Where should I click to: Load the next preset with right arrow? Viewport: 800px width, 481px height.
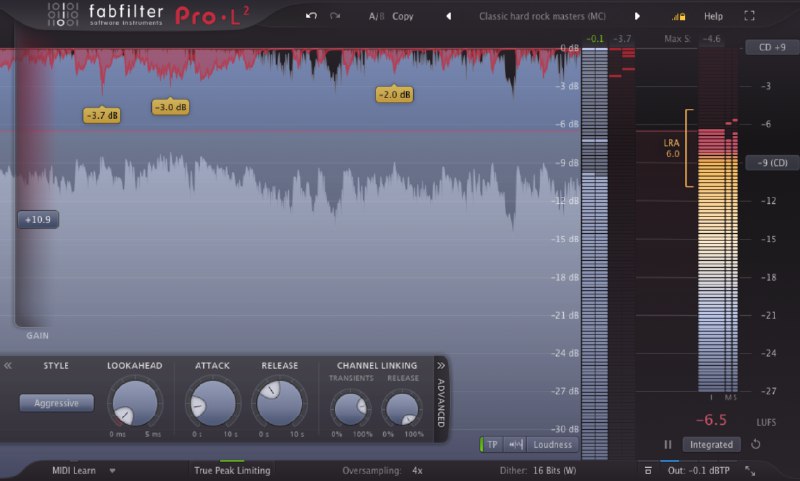[x=637, y=16]
